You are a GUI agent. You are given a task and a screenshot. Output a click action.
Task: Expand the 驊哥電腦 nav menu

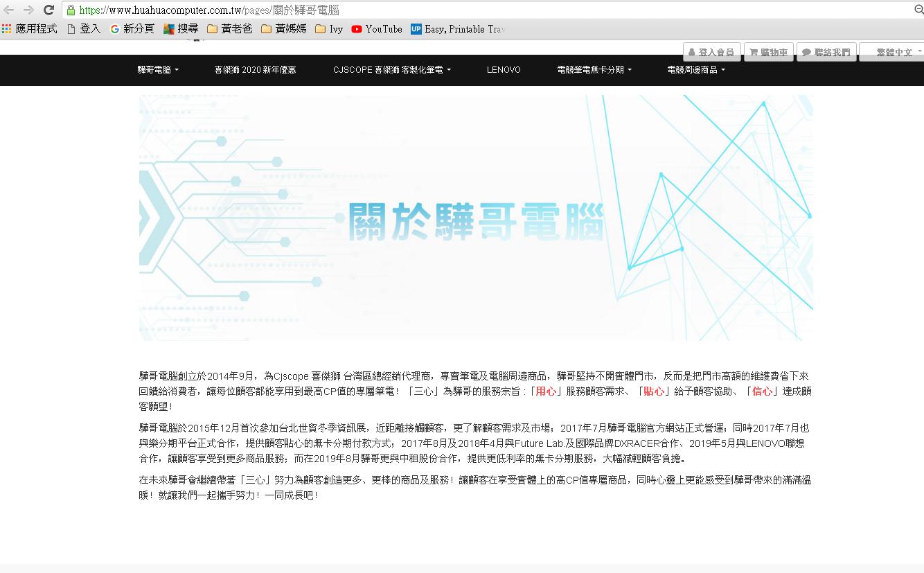pyautogui.click(x=158, y=70)
